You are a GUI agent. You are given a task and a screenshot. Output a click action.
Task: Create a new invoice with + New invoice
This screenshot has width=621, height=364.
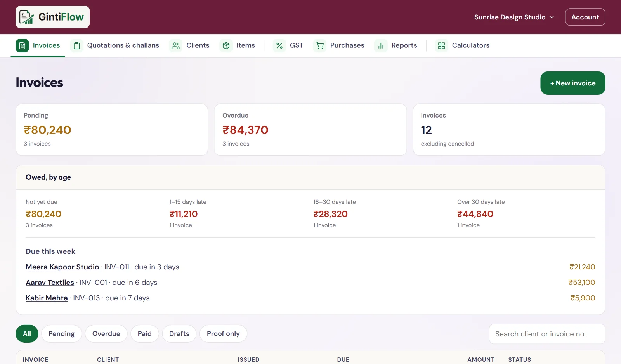(572, 83)
